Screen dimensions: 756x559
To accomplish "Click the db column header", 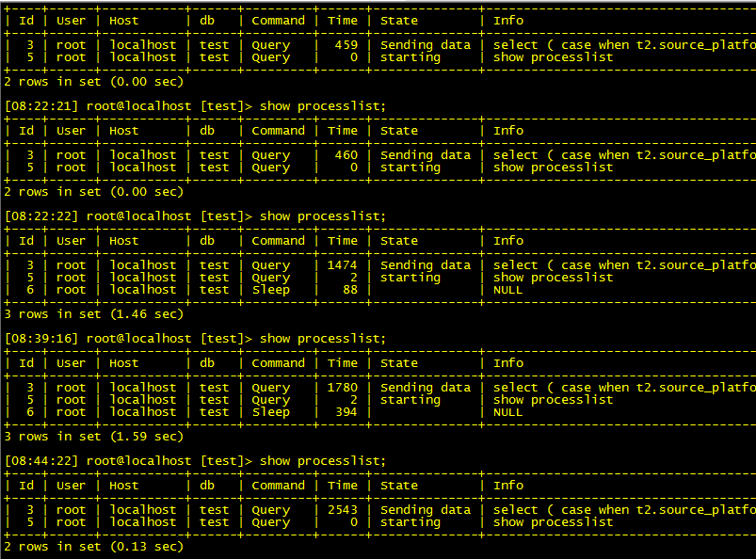I will coord(206,20).
